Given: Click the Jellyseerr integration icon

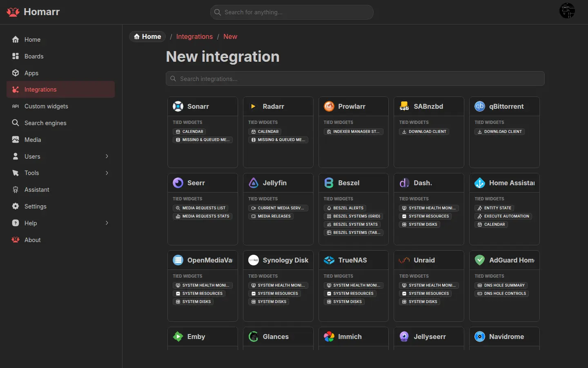Looking at the screenshot, I should pos(404,337).
